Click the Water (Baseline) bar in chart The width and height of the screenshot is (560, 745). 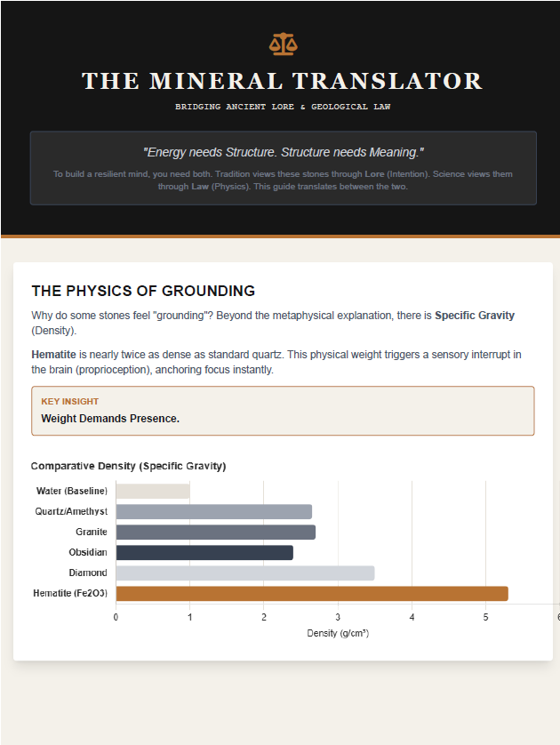click(153, 492)
